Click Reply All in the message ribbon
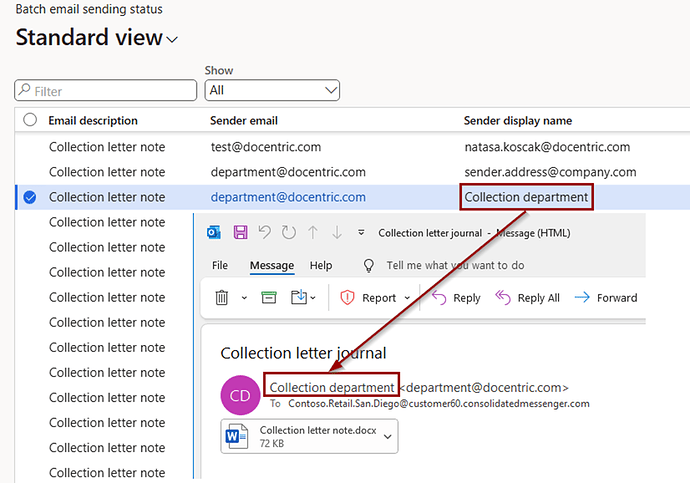The height and width of the screenshot is (483, 690). coord(528,298)
